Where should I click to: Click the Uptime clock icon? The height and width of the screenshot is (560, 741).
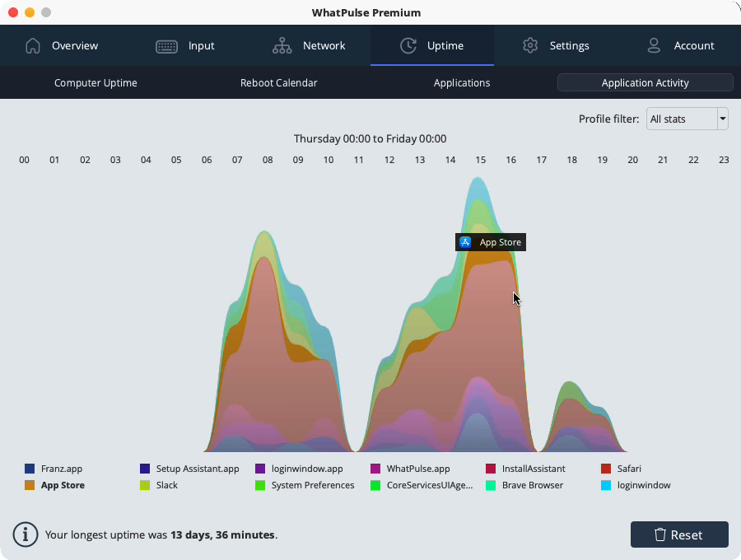[x=408, y=46]
